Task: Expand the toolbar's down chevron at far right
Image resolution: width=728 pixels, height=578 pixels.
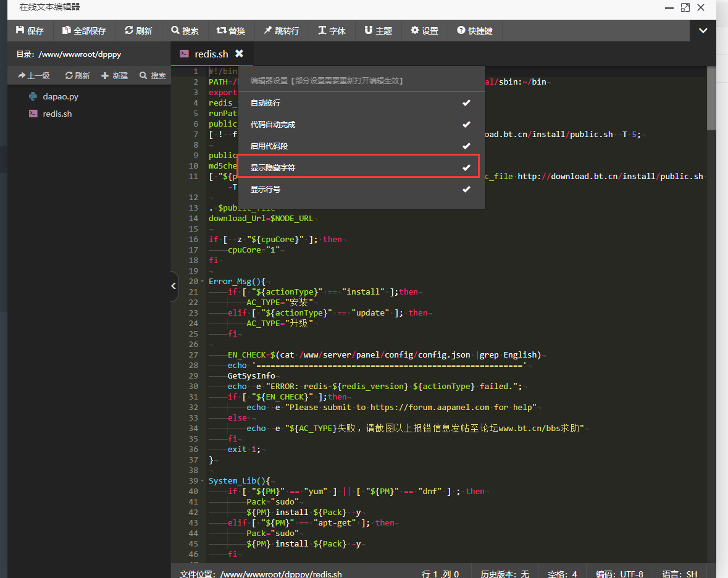Action: 703,31
